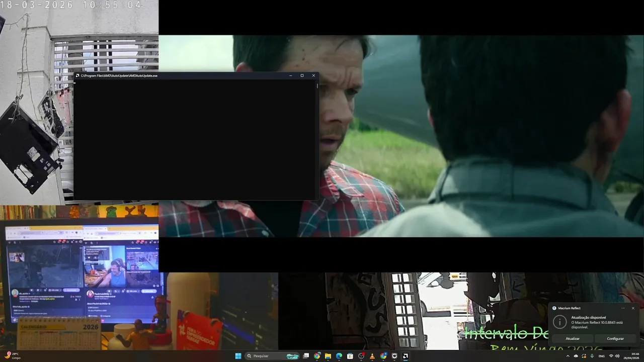The image size is (644, 362).
Task: Minimize the AMDAutoUpdate.exe console window
Action: [291, 75]
